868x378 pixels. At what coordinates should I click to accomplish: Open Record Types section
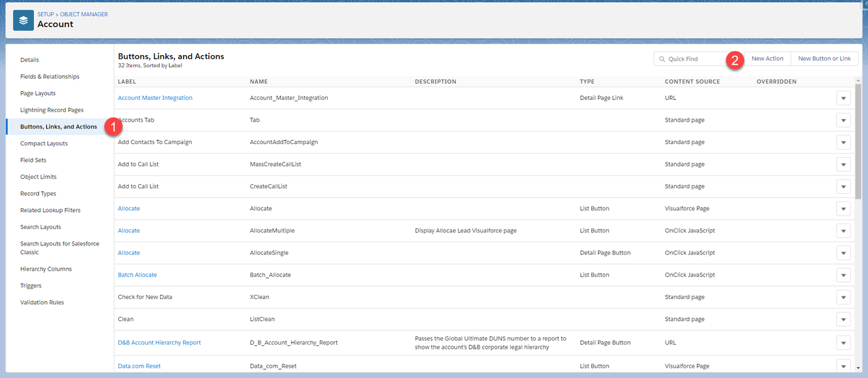coord(38,194)
